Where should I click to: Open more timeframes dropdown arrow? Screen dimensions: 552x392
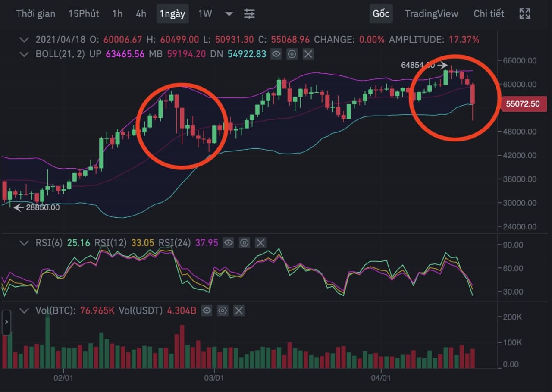[229, 14]
